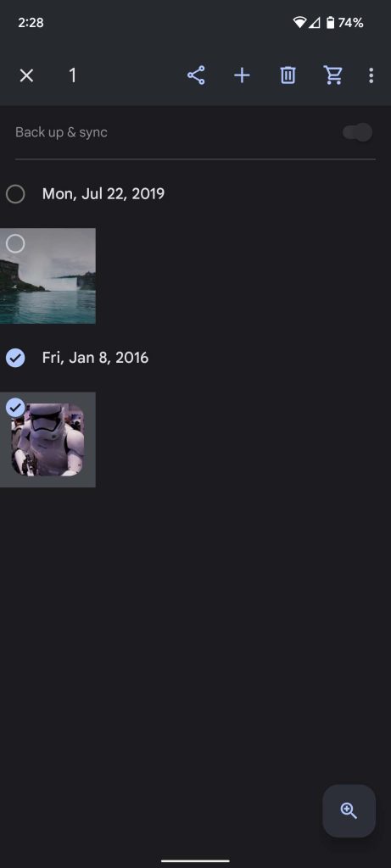Check the waterfall photo selection circle
Screen dimensions: 391x868
15,243
